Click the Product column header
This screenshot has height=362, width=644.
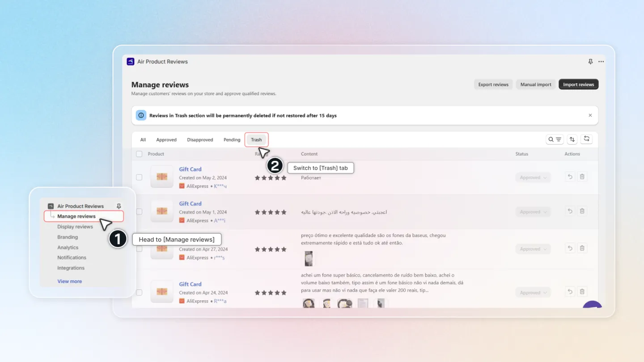click(x=156, y=154)
